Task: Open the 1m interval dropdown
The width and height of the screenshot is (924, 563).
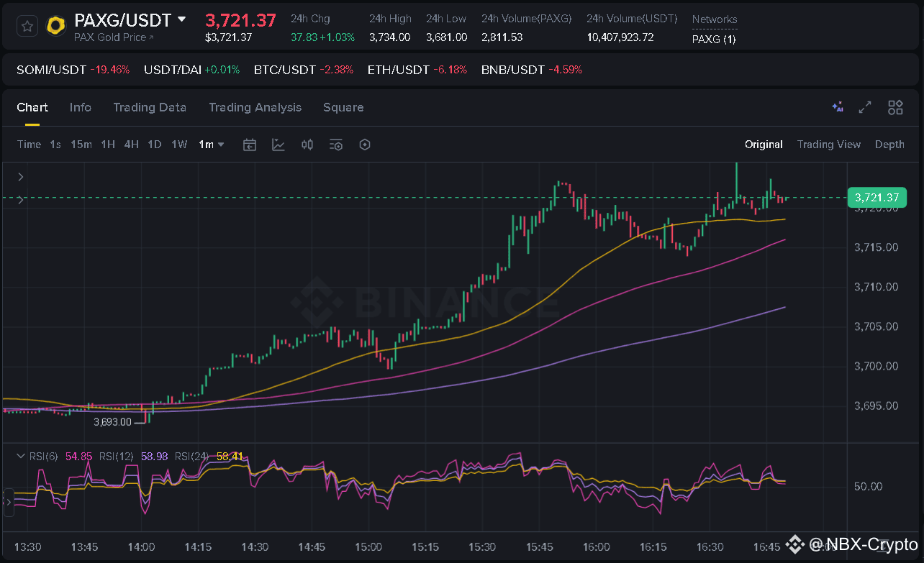Action: pos(212,145)
